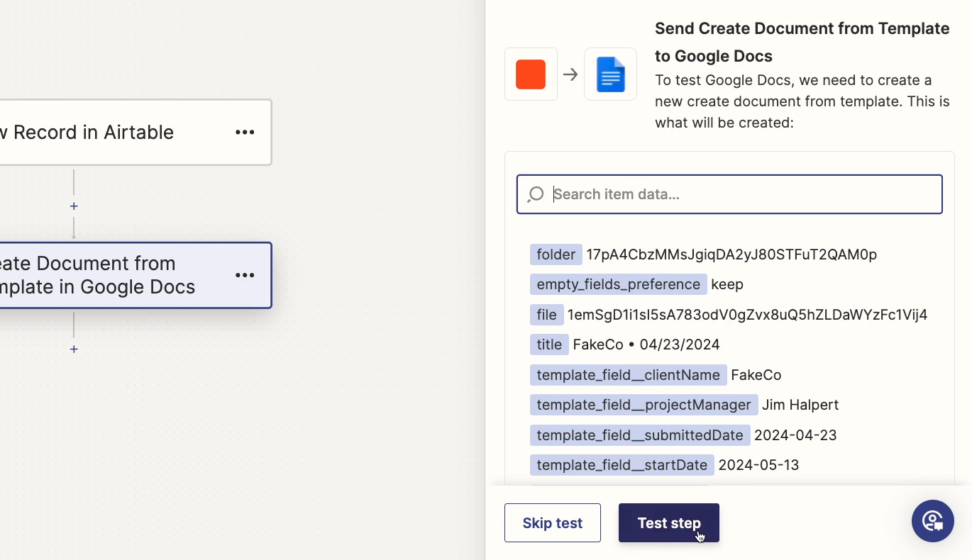Viewport: 972px width, 560px height.
Task: Click the folder field label
Action: pyautogui.click(x=556, y=254)
